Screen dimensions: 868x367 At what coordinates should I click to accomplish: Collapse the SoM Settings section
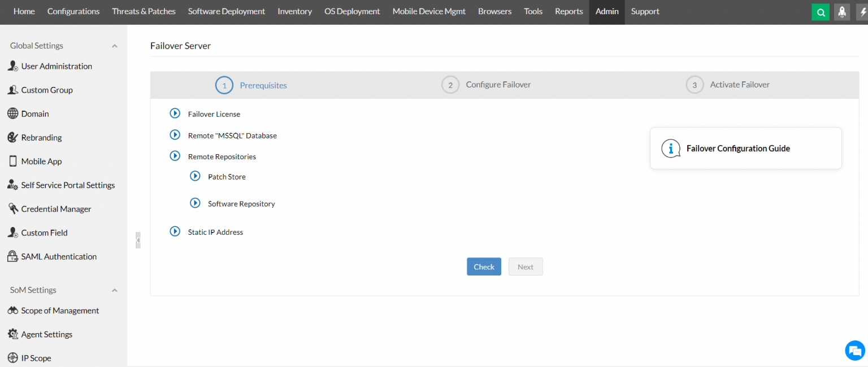[114, 290]
